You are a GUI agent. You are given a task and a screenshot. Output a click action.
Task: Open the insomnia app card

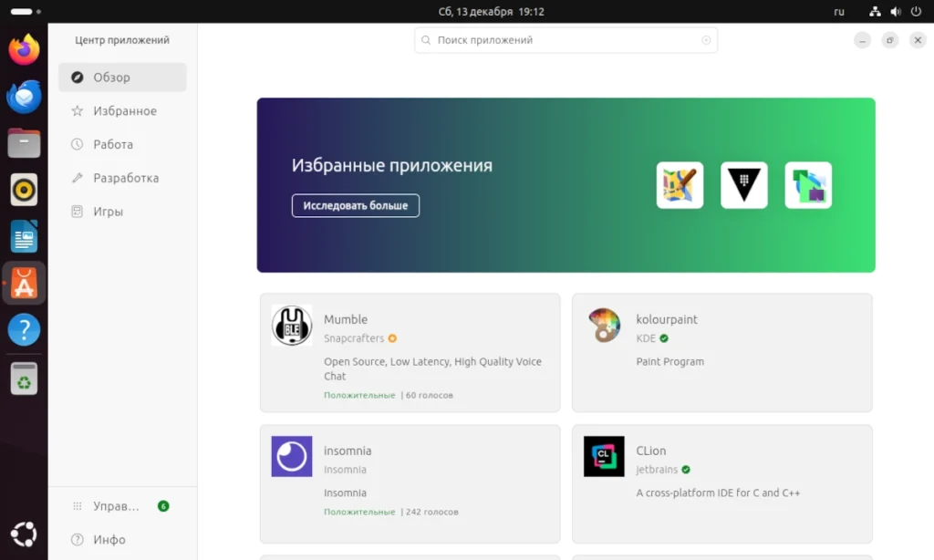click(410, 483)
